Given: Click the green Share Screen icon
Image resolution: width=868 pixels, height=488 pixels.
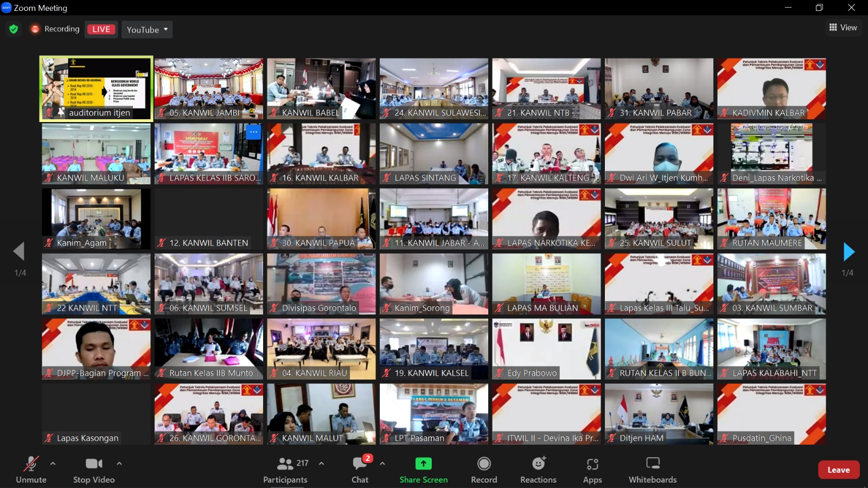Looking at the screenshot, I should (x=423, y=464).
